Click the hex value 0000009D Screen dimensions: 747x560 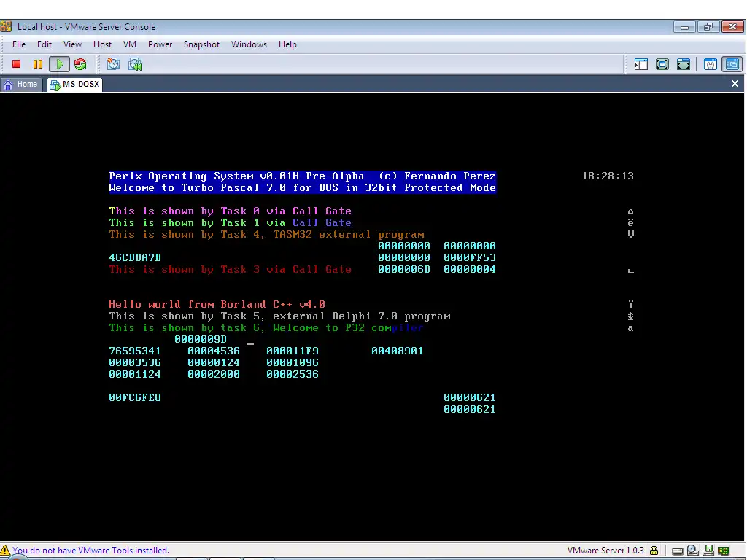pyautogui.click(x=201, y=340)
